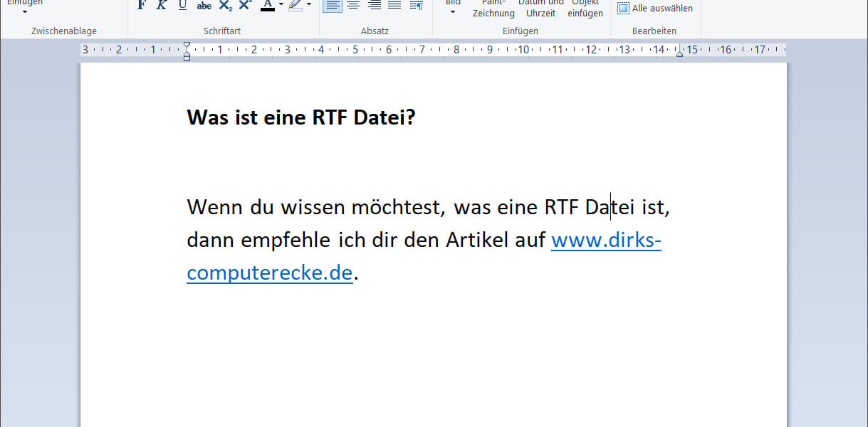Open the highlight color dropdown arrow
This screenshot has width=868, height=427.
coord(309,5)
